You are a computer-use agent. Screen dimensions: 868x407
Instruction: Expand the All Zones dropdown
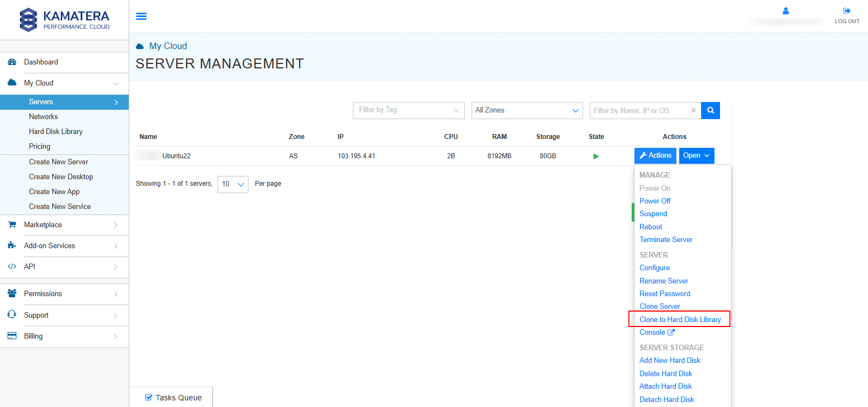click(527, 110)
